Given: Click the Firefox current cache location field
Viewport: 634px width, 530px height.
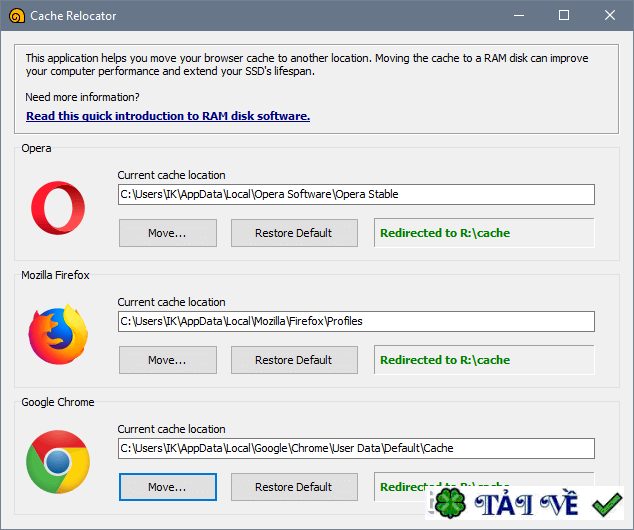Looking at the screenshot, I should (356, 321).
